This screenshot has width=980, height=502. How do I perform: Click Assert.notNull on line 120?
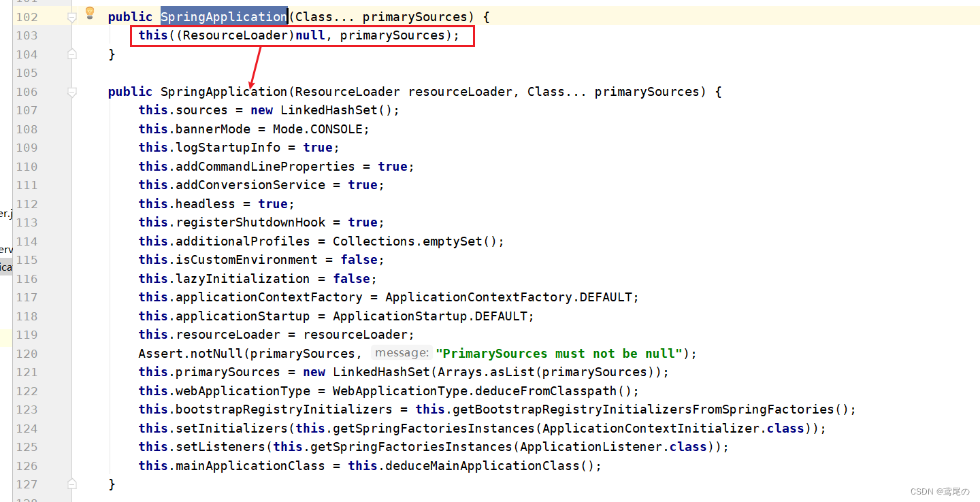[x=191, y=354]
